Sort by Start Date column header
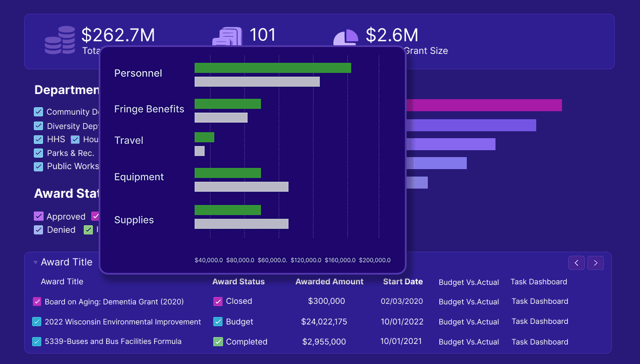Viewport: 640px width, 364px height. pyautogui.click(x=403, y=281)
